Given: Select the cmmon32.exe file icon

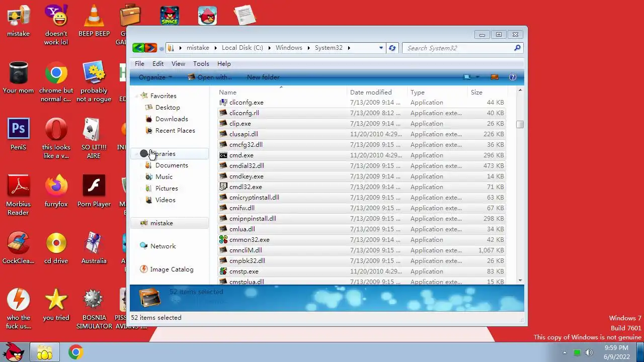Looking at the screenshot, I should pyautogui.click(x=223, y=240).
